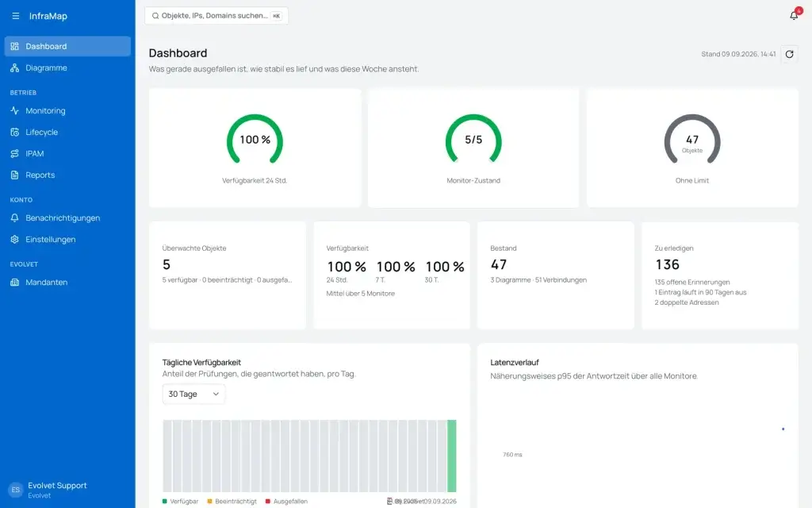Open Benachrichtigungen settings
812x508 pixels.
point(67,217)
